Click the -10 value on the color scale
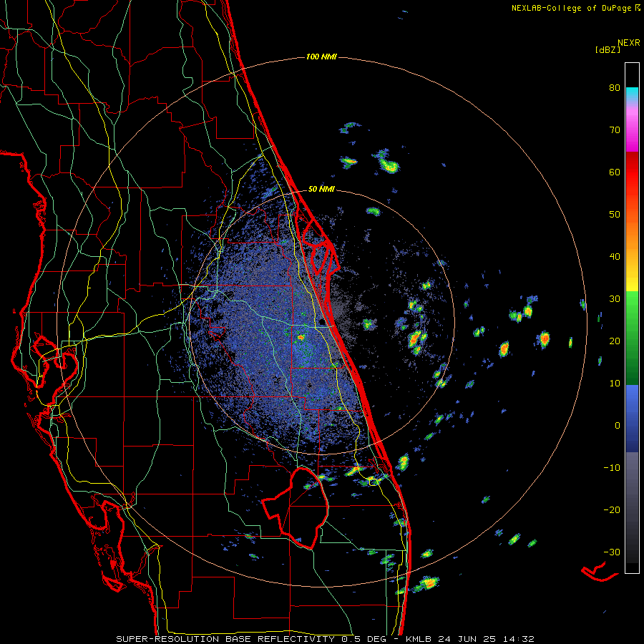The image size is (644, 644). click(x=612, y=468)
